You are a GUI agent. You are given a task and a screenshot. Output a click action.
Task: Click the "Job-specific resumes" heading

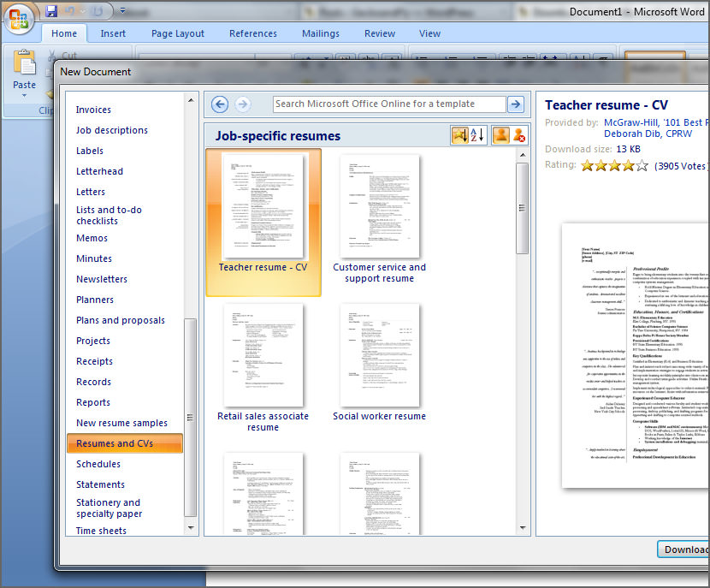pyautogui.click(x=278, y=136)
